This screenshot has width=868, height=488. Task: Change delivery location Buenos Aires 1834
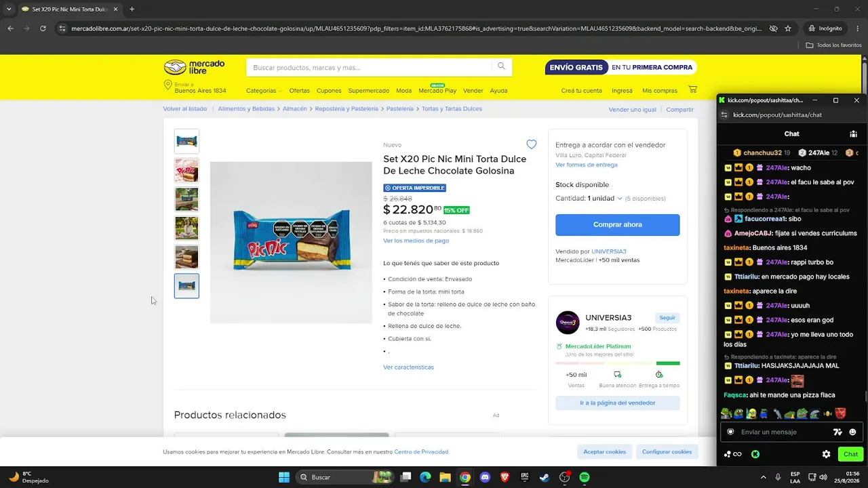click(195, 87)
